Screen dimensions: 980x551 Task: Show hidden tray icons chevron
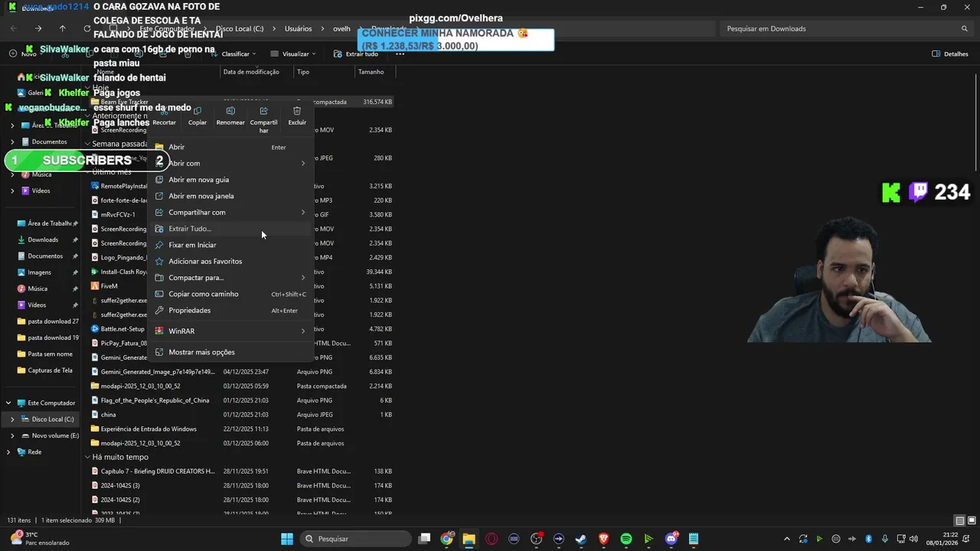tap(786, 539)
